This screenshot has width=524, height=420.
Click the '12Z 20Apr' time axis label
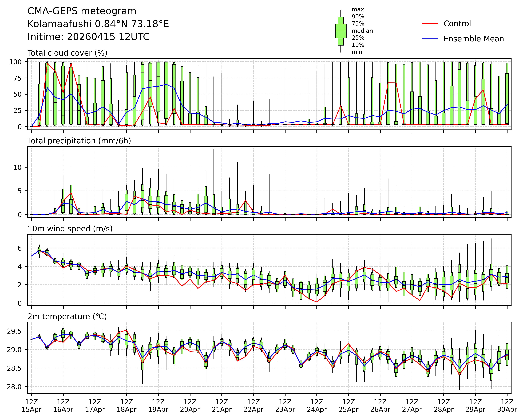click(x=190, y=405)
